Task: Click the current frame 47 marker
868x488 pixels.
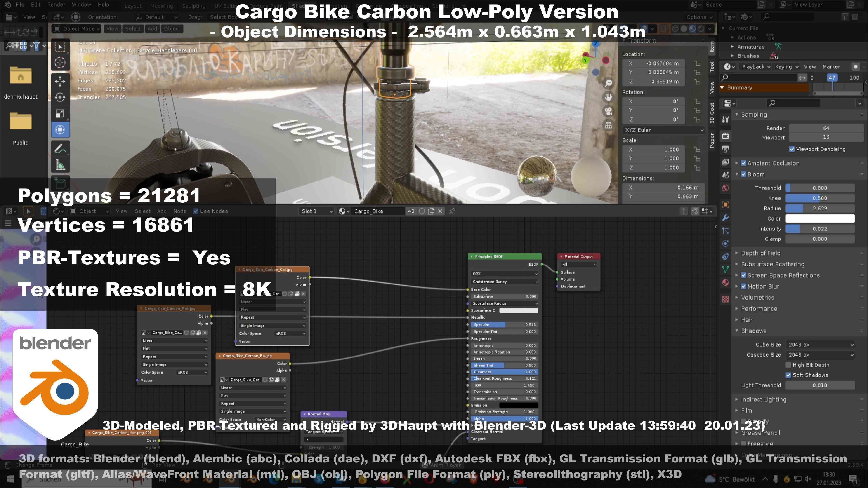Action: tap(832, 78)
